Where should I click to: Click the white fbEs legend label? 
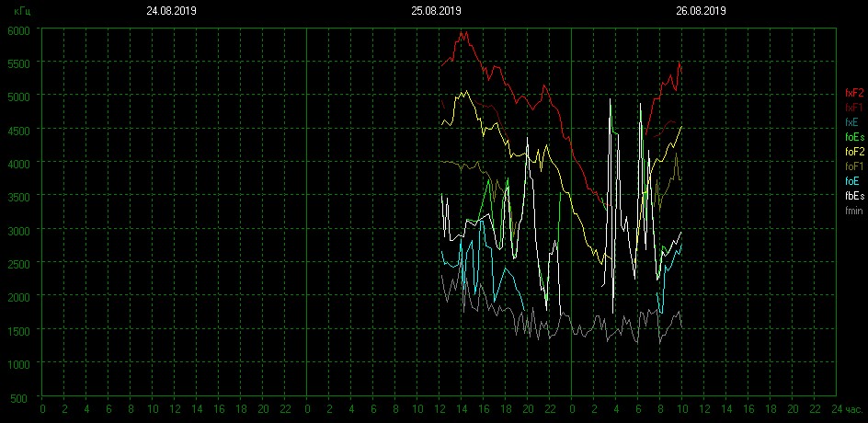[x=853, y=196]
